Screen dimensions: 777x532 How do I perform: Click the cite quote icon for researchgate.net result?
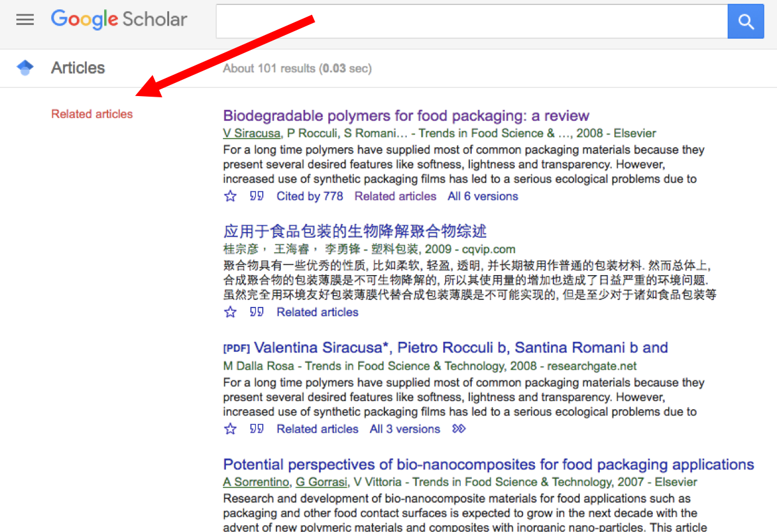pos(257,429)
